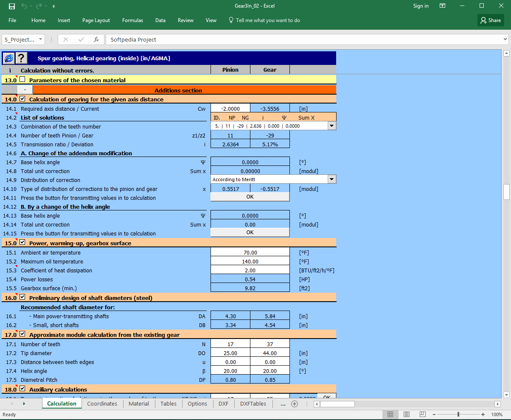The image size is (511, 420).
Task: Click the Share button
Action: click(x=491, y=20)
